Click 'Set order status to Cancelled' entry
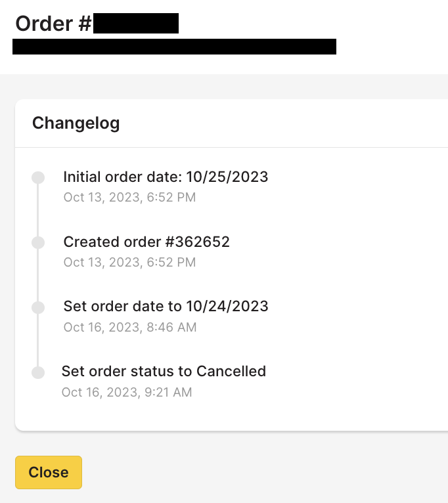 tap(164, 371)
